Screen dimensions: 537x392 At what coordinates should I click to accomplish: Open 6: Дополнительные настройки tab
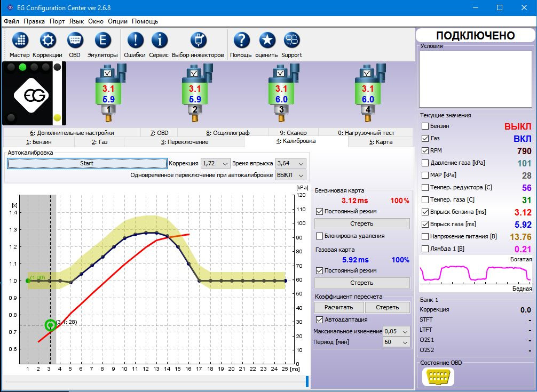(x=72, y=133)
